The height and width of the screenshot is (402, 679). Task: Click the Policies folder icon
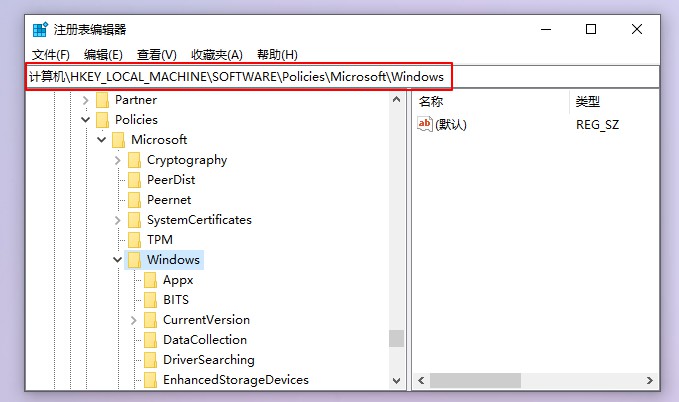103,120
